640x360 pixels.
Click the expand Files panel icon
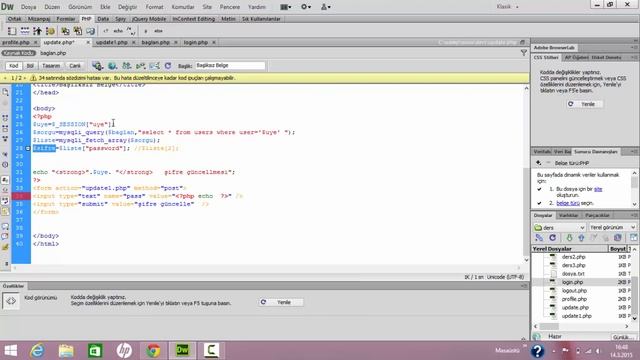(633, 238)
